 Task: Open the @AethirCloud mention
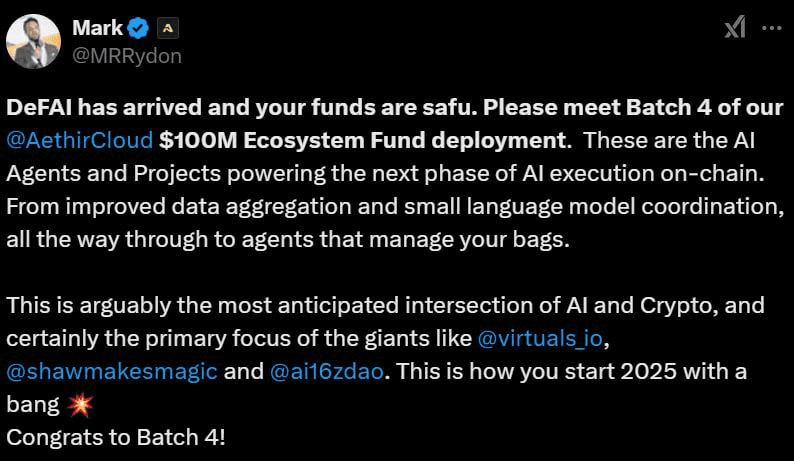click(80, 140)
